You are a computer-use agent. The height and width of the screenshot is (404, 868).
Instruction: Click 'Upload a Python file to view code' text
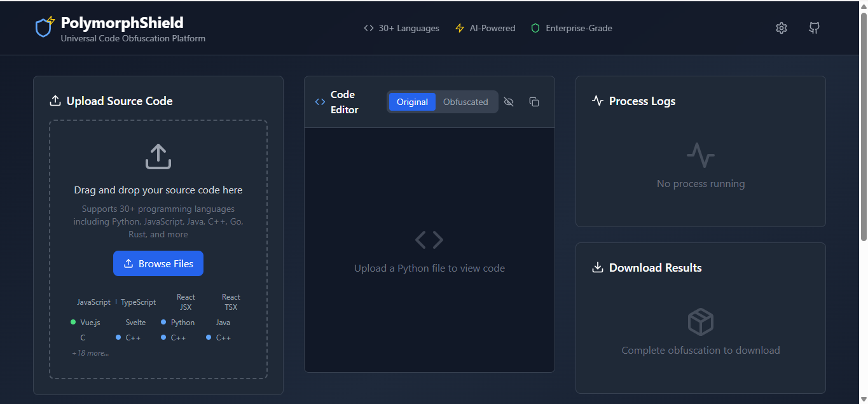point(429,268)
